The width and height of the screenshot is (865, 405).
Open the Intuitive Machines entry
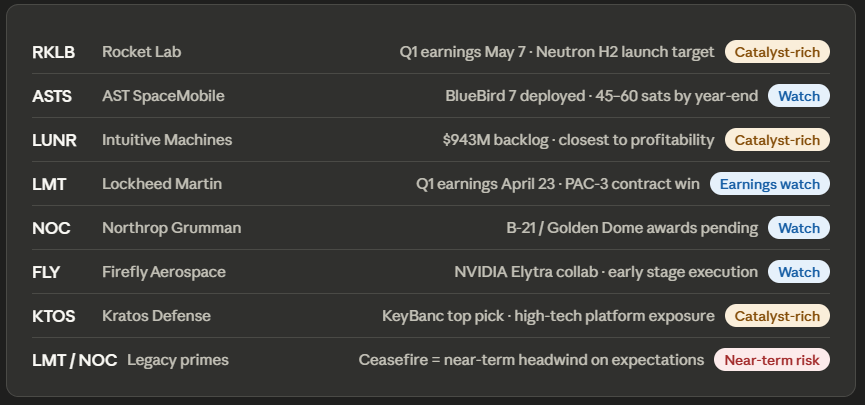pyautogui.click(x=167, y=140)
